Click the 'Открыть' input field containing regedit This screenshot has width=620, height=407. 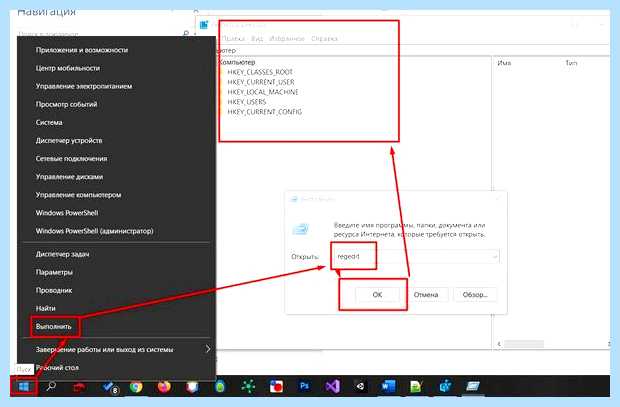(415, 256)
